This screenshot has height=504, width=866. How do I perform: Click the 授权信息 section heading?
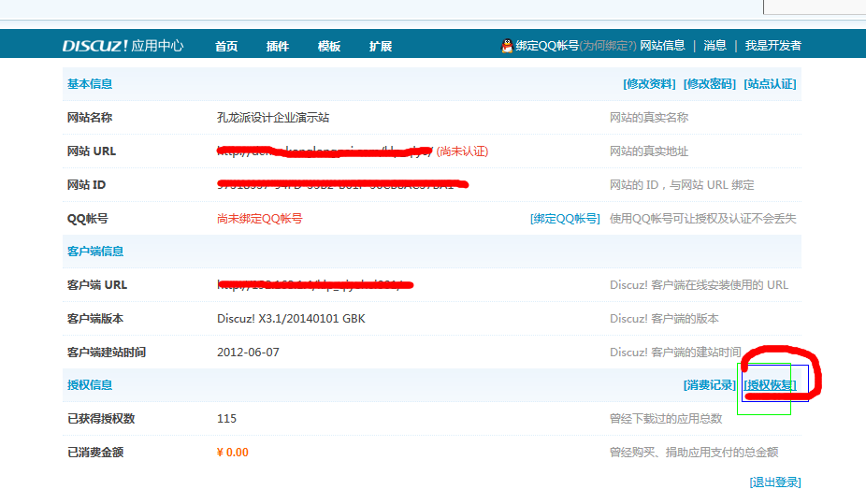click(x=90, y=384)
